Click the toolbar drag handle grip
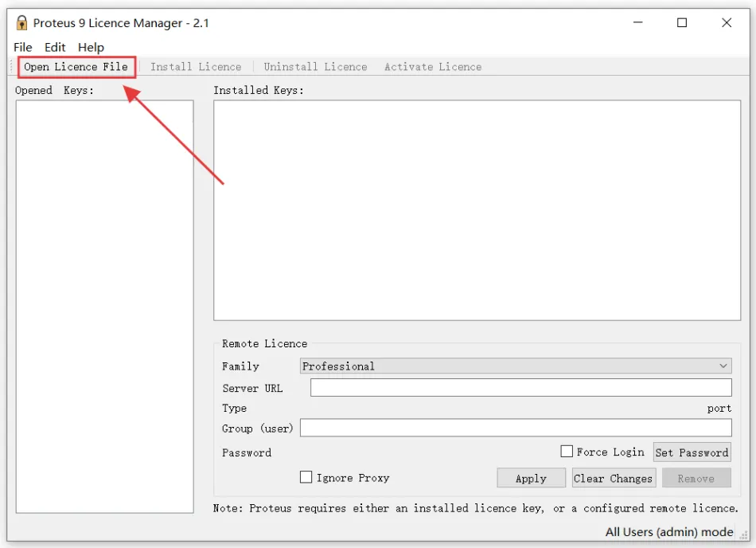 (x=12, y=67)
